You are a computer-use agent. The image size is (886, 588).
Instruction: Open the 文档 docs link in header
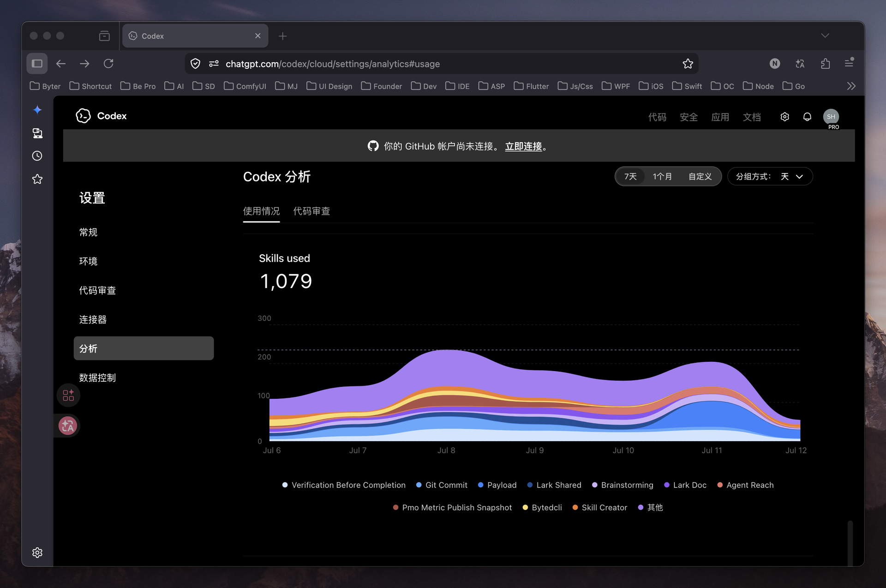pyautogui.click(x=752, y=117)
